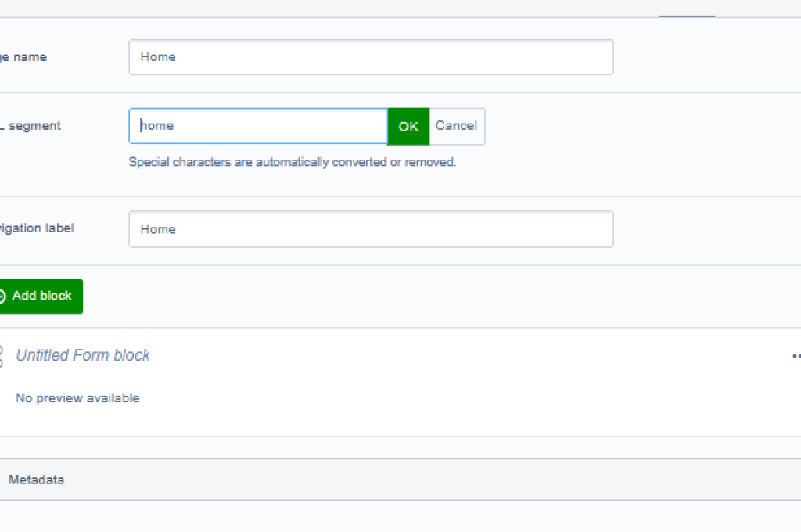Click blank space right of Add block
Screen dimensions: 801x532
click(x=391, y=296)
